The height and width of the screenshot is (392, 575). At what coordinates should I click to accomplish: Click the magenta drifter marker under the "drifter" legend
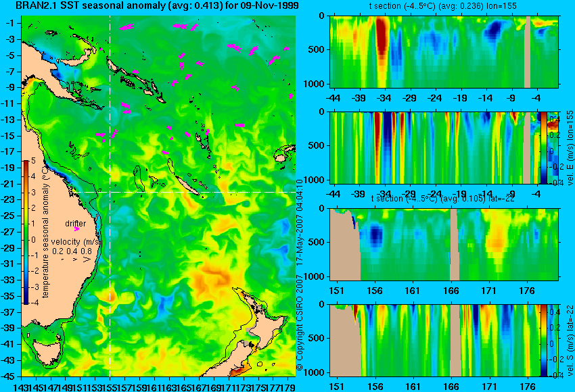click(x=76, y=229)
